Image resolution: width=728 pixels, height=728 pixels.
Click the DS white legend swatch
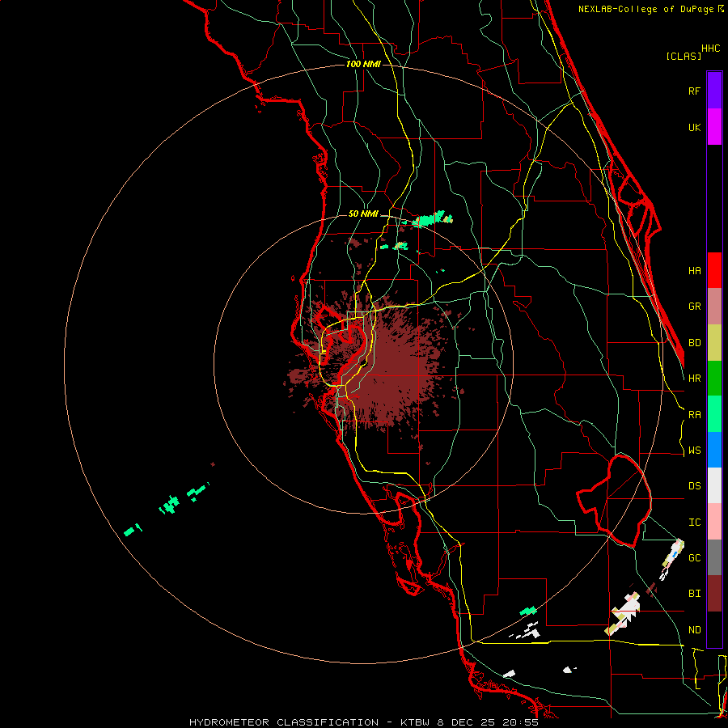pyautogui.click(x=714, y=485)
